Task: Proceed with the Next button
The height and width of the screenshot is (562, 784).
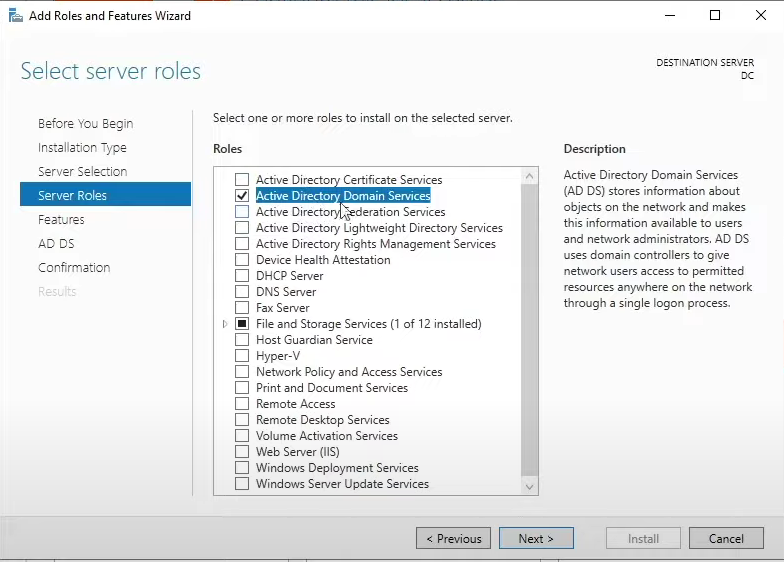Action: pyautogui.click(x=536, y=538)
